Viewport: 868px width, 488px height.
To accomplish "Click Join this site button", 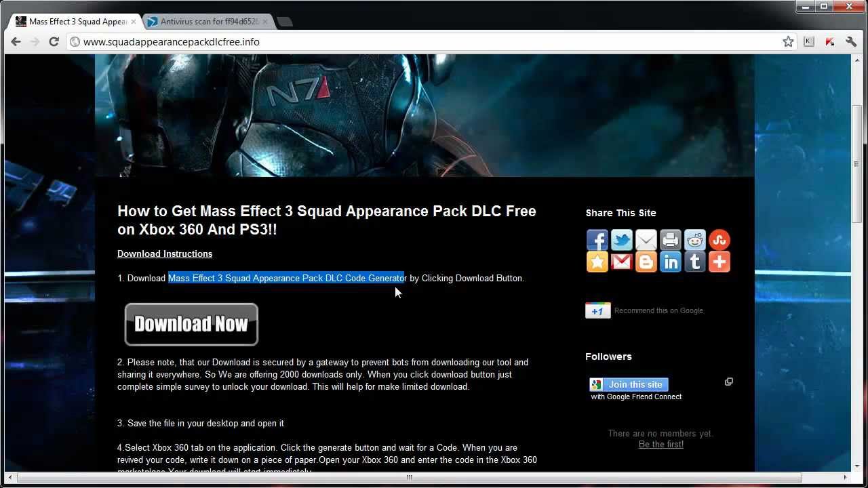I will [629, 384].
